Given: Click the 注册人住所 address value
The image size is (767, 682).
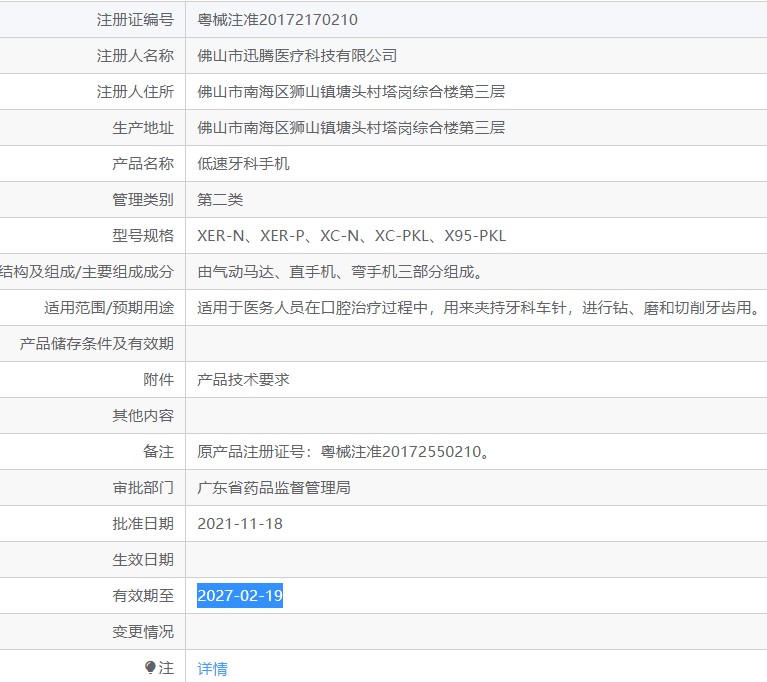Looking at the screenshot, I should click(x=351, y=91).
